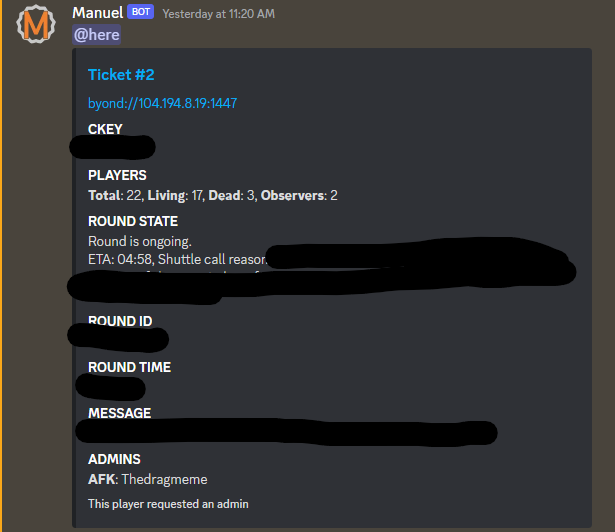Click the ROUND TIME heading
The image size is (615, 532).
[129, 367]
